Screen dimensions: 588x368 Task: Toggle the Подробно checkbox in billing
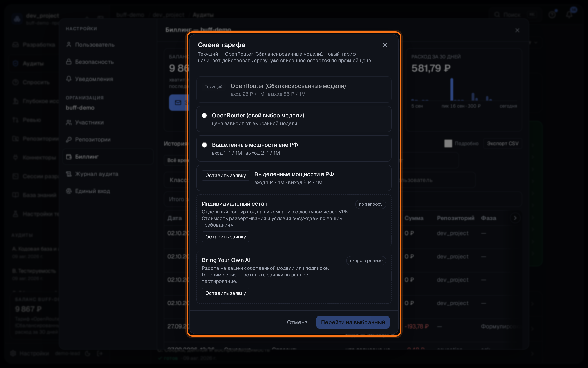tap(448, 143)
